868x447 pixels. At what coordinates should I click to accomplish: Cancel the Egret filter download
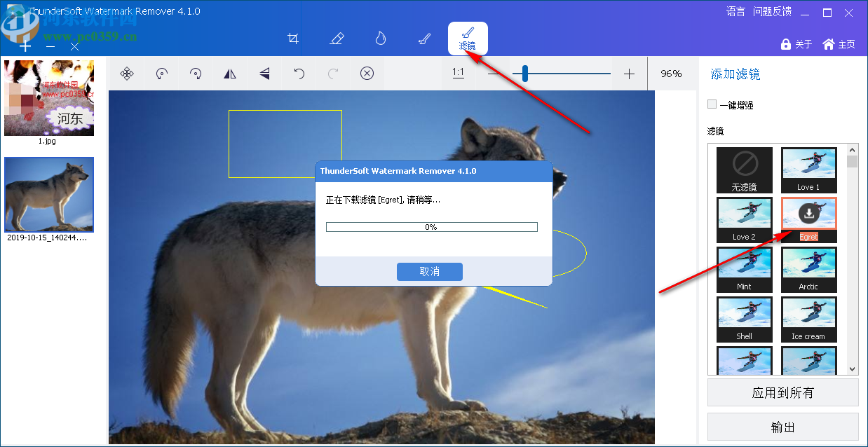429,271
